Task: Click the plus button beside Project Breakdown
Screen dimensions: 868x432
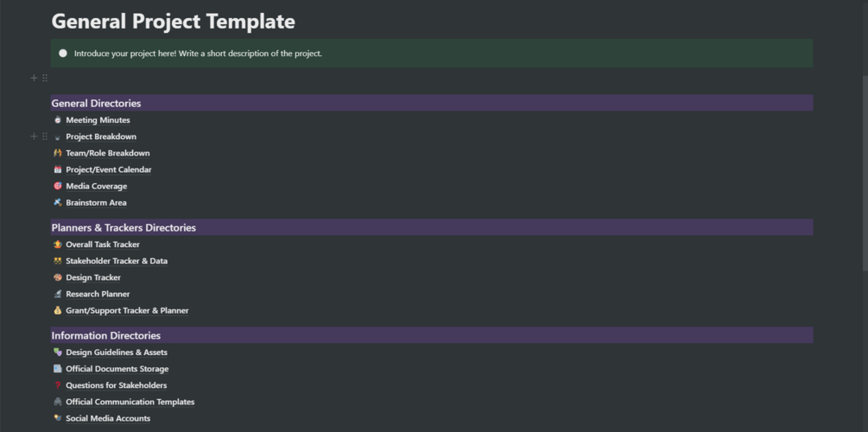Action: (x=34, y=137)
